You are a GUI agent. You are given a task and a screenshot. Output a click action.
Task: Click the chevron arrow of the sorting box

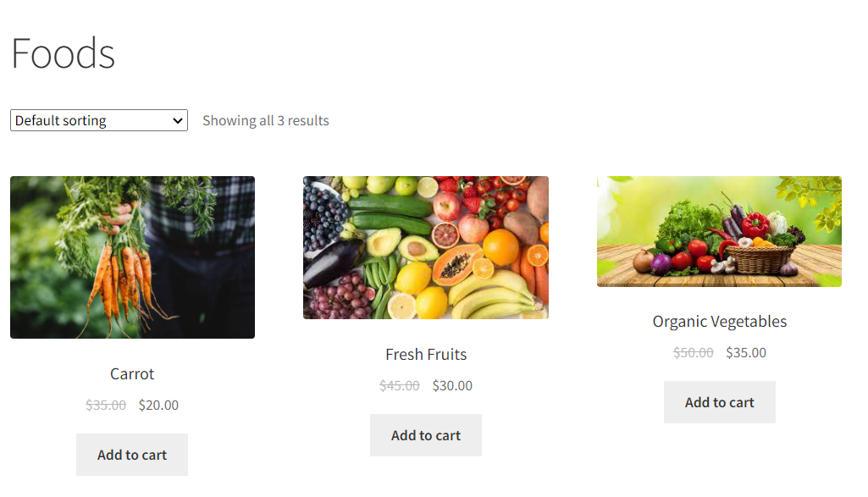coord(177,121)
